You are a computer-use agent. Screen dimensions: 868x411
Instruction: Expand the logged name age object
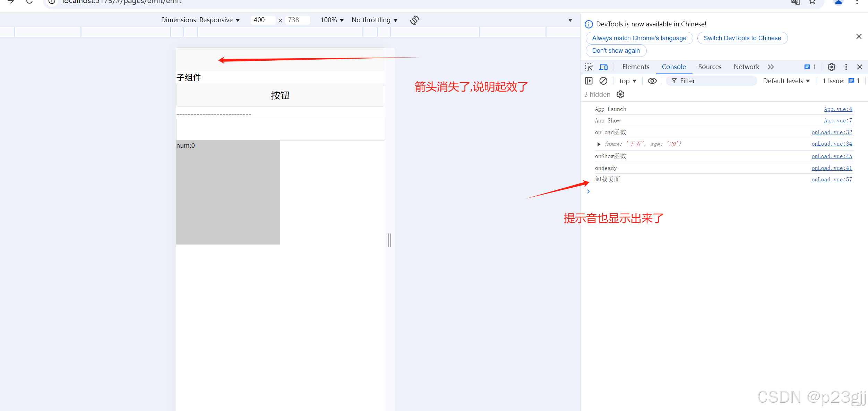click(x=599, y=144)
